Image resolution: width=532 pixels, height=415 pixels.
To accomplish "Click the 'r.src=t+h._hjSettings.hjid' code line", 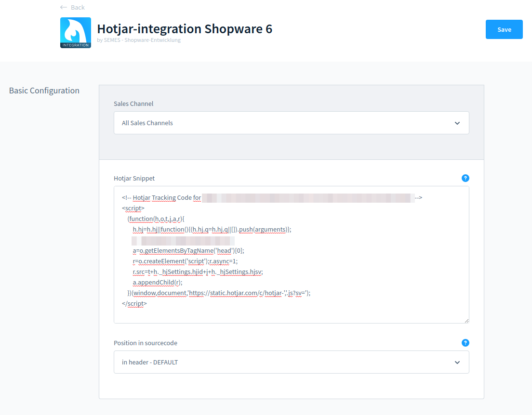I will coord(198,272).
